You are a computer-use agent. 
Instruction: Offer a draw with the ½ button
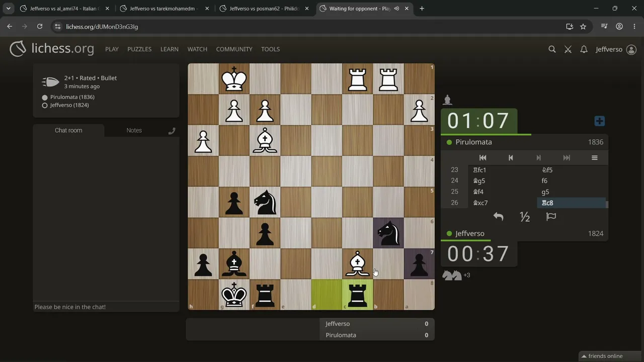pyautogui.click(x=525, y=217)
